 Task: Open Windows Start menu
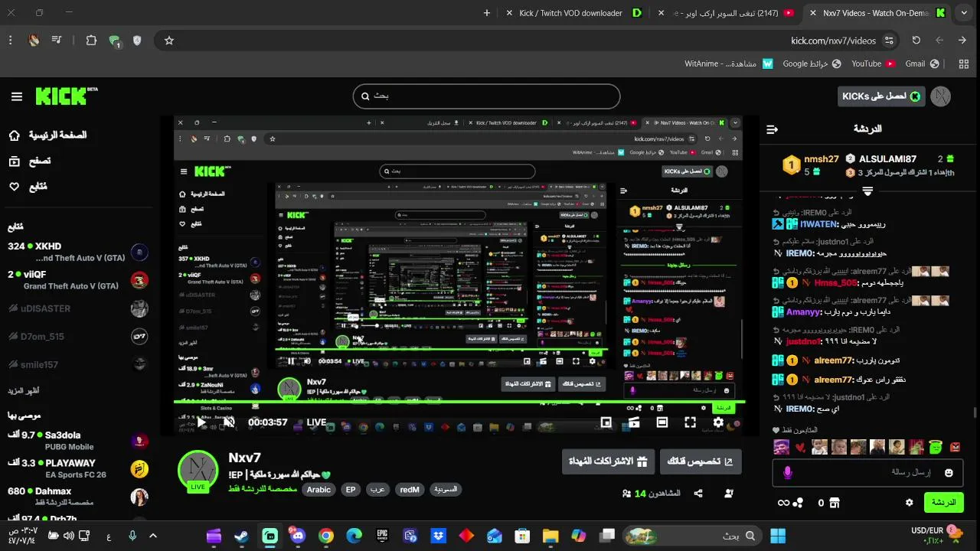click(x=778, y=536)
